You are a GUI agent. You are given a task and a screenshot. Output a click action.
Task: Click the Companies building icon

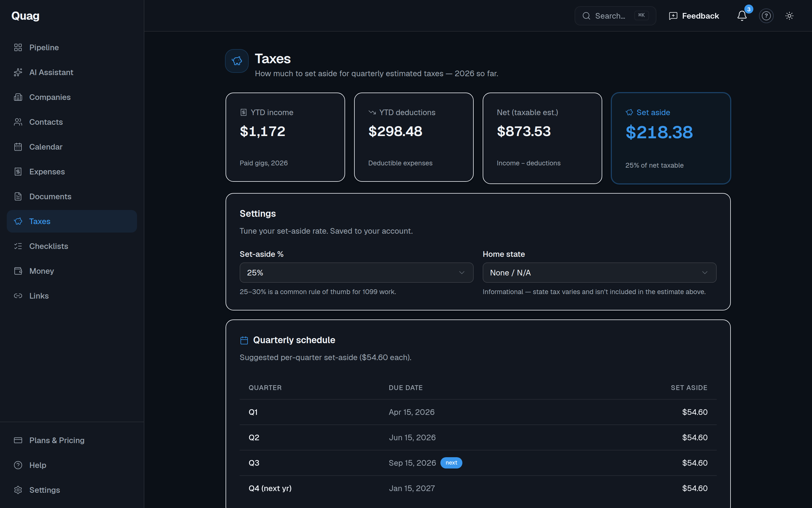tap(18, 97)
